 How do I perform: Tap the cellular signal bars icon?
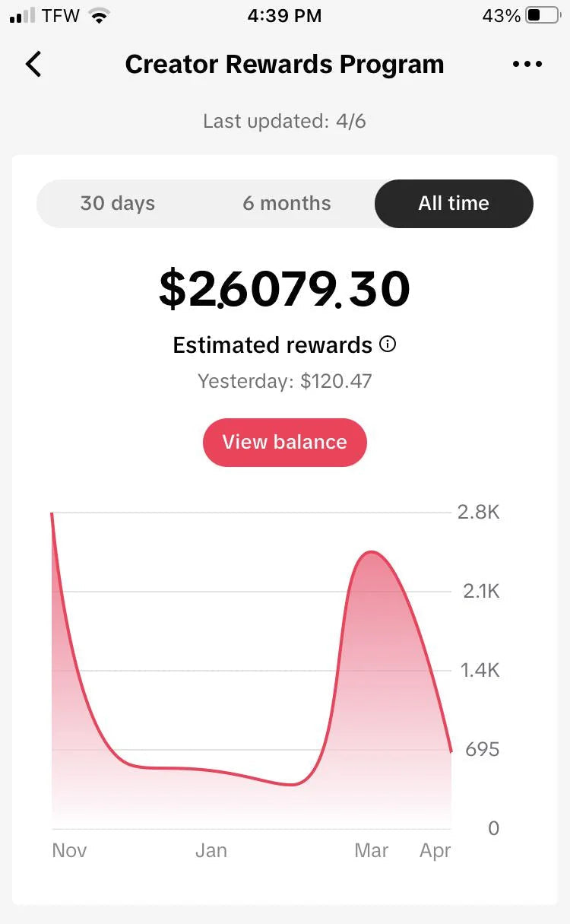click(x=23, y=15)
